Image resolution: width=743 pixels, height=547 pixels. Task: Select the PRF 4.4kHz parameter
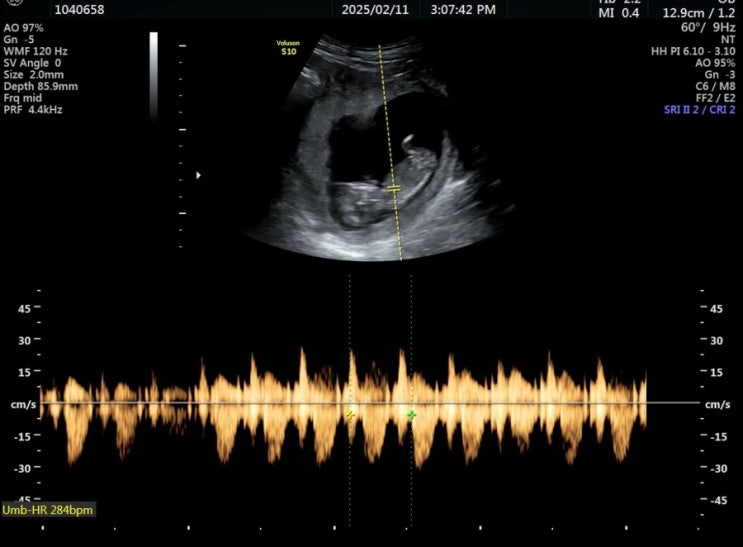33,110
